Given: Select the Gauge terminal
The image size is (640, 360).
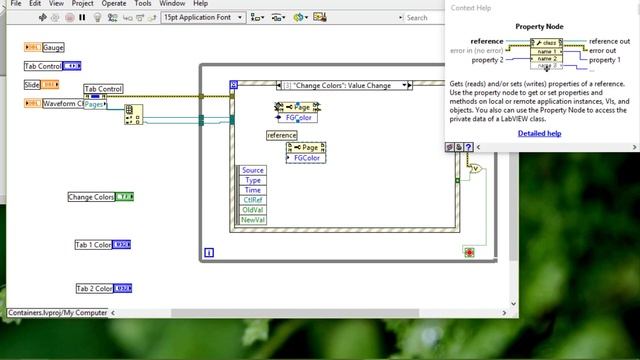Looking at the screenshot, I should click(x=33, y=47).
